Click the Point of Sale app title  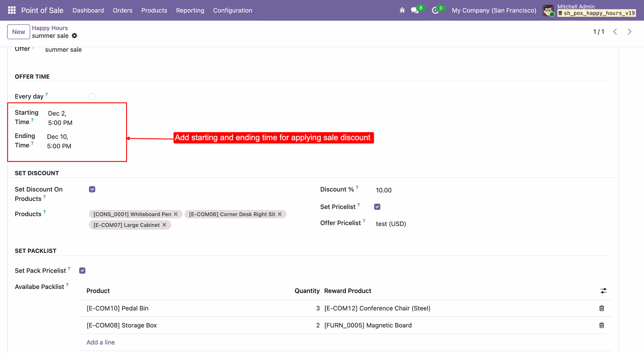click(x=42, y=10)
